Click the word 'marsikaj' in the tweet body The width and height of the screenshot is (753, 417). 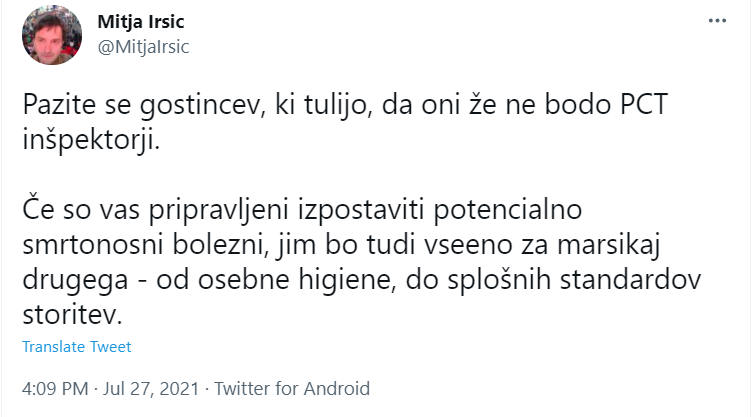609,245
